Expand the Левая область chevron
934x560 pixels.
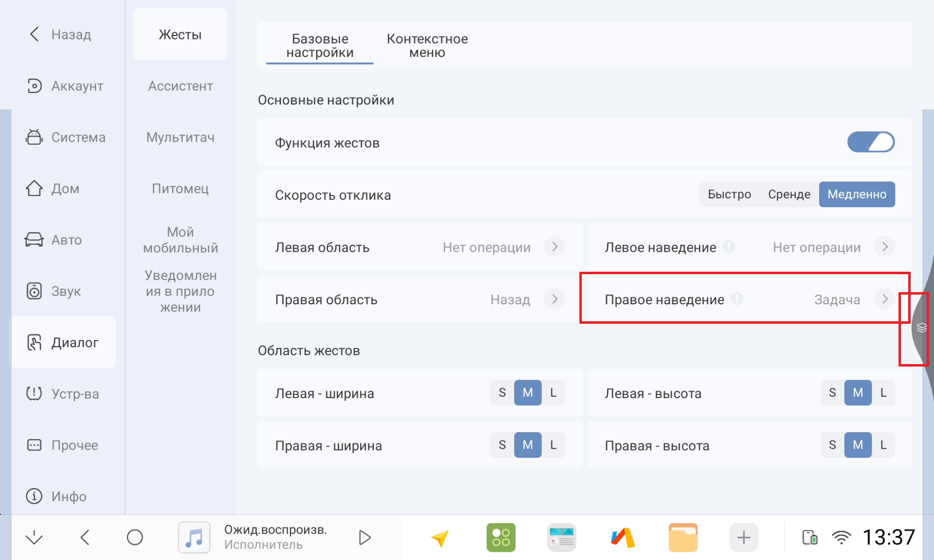point(555,246)
